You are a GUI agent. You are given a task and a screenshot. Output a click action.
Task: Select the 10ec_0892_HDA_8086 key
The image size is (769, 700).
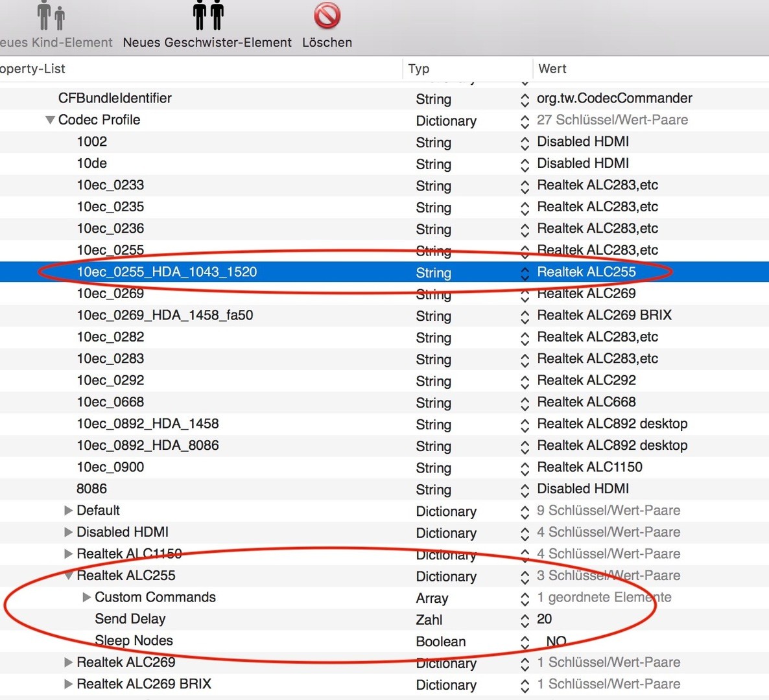click(148, 445)
